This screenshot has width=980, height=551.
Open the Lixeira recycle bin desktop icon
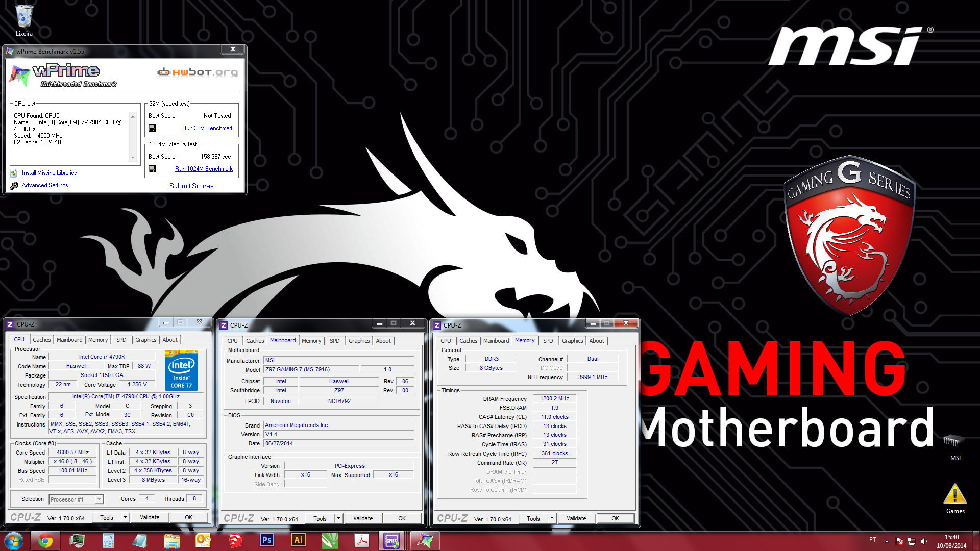[x=24, y=21]
